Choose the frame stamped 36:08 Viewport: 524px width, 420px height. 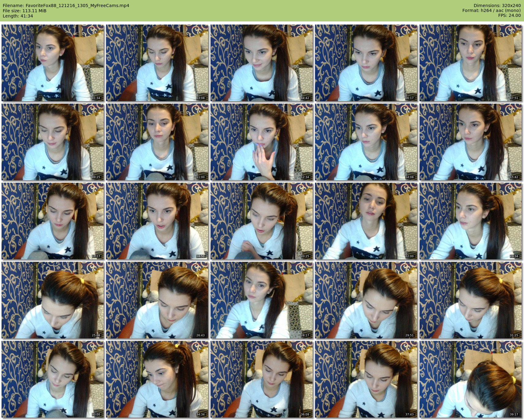[x=262, y=379]
